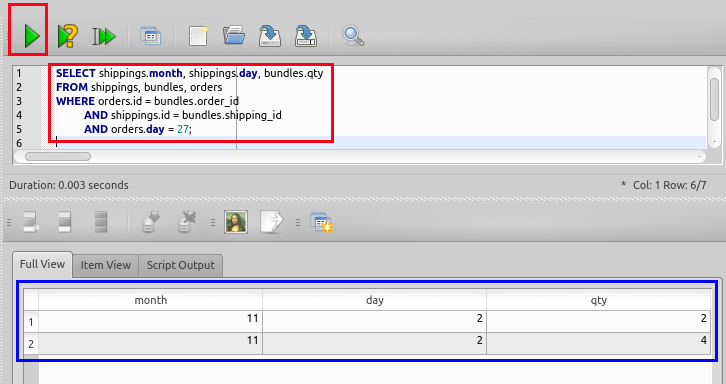
Task: Click the Mona Lisa image icon
Action: (x=236, y=222)
